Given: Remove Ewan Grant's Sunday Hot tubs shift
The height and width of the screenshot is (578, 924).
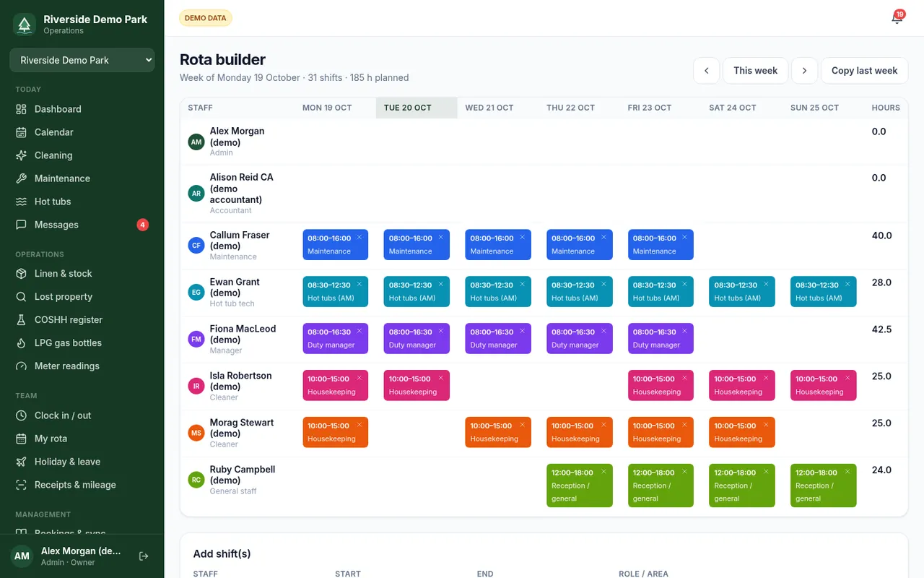Looking at the screenshot, I should [847, 284].
